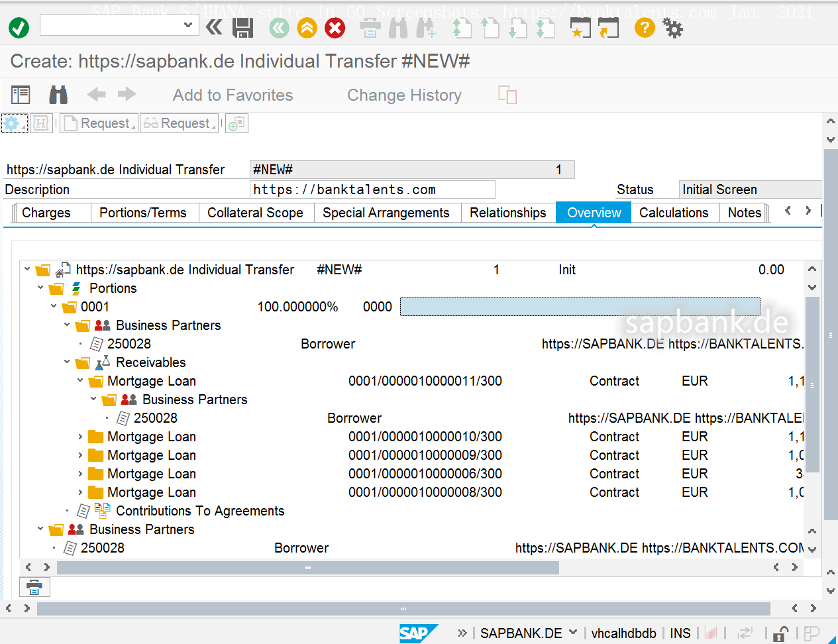Click the Previous Page icon
This screenshot has width=838, height=644.
tap(490, 28)
